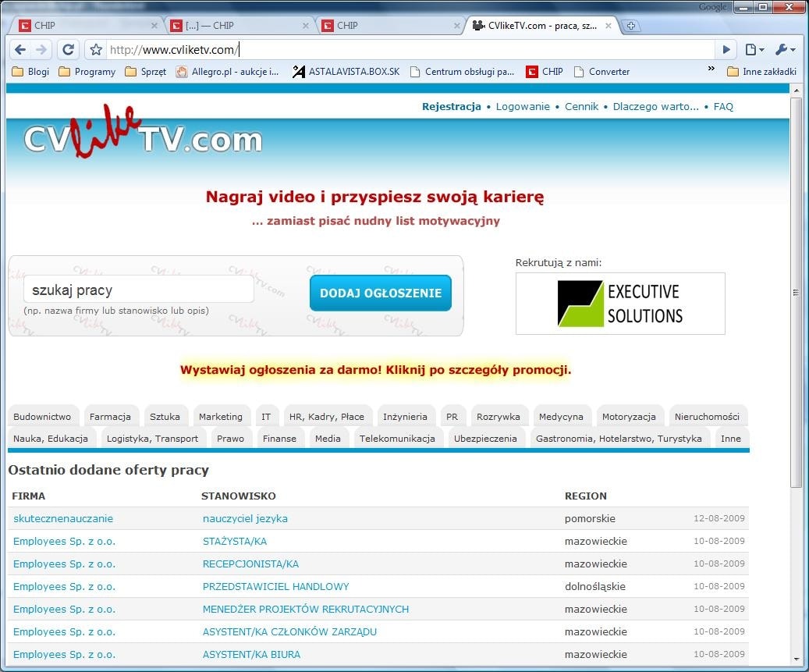
Task: Bookmark this page with the star icon
Action: pyautogui.click(x=96, y=49)
